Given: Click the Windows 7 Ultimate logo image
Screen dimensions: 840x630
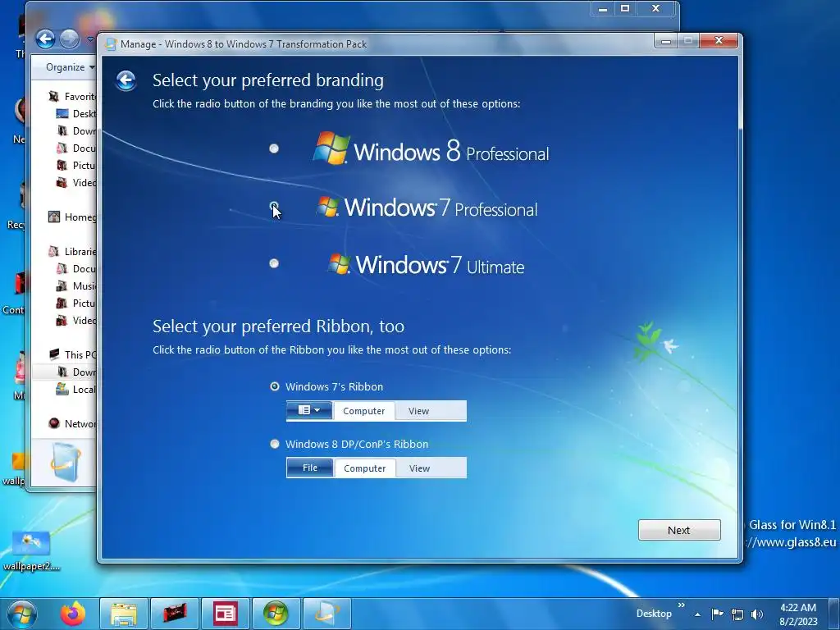Looking at the screenshot, I should [x=427, y=265].
